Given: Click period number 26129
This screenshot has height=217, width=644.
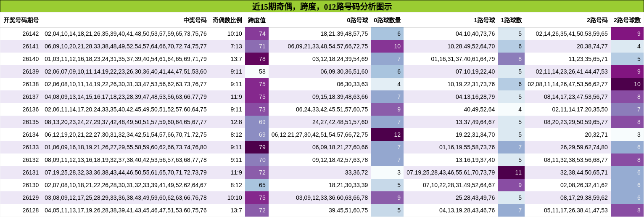Looking at the screenshot, I should (x=31, y=198).
